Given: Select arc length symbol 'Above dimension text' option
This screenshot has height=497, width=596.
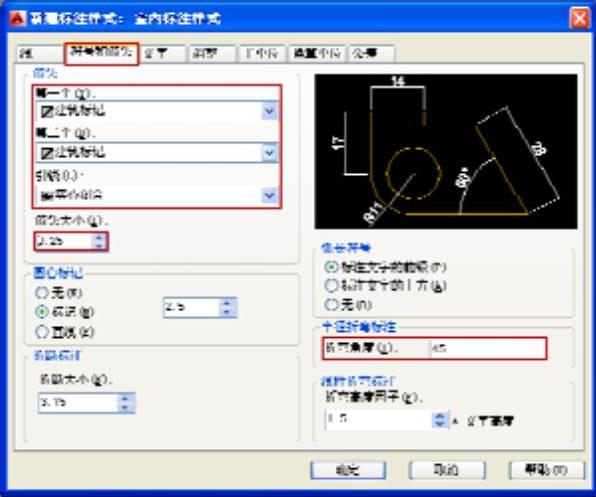Looking at the screenshot, I should click(331, 286).
